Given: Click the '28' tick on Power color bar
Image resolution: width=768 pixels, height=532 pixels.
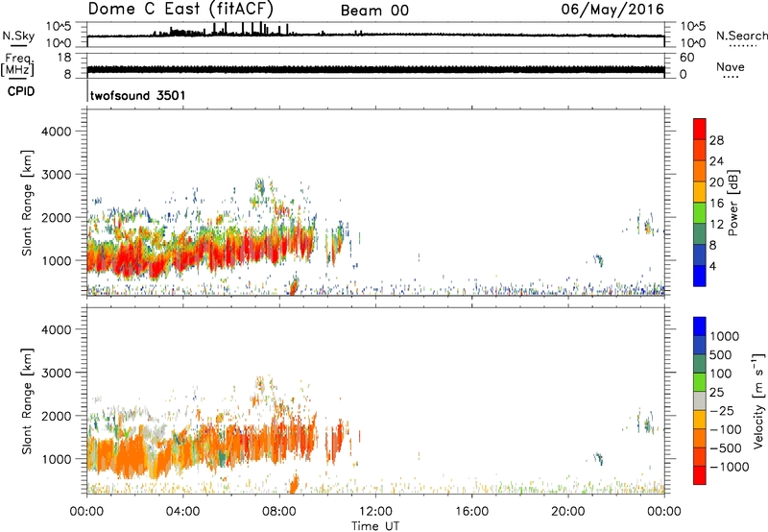Looking at the screenshot, I should tap(716, 140).
